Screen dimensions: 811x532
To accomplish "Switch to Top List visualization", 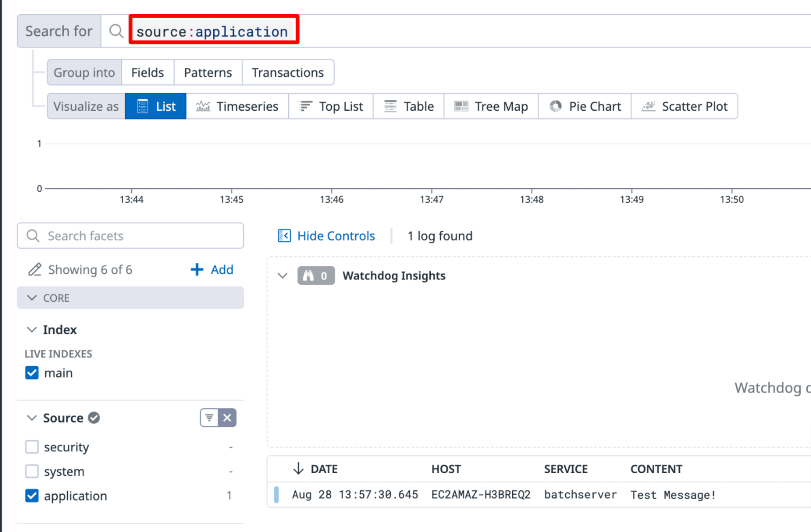I will click(x=331, y=106).
